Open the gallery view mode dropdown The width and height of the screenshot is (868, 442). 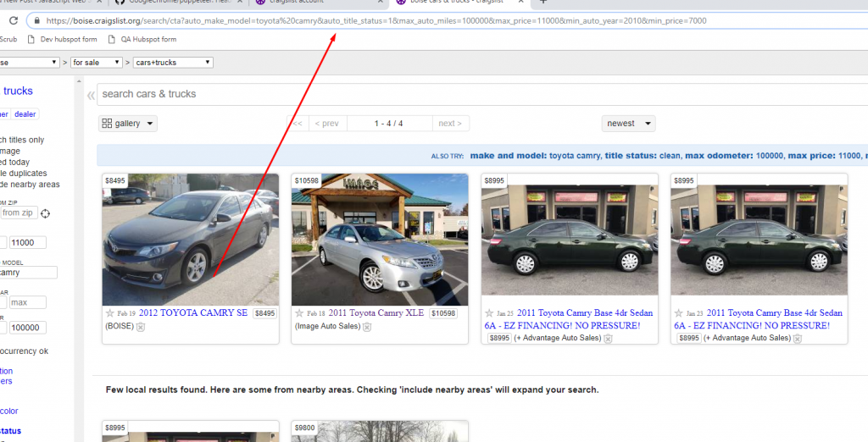(128, 124)
